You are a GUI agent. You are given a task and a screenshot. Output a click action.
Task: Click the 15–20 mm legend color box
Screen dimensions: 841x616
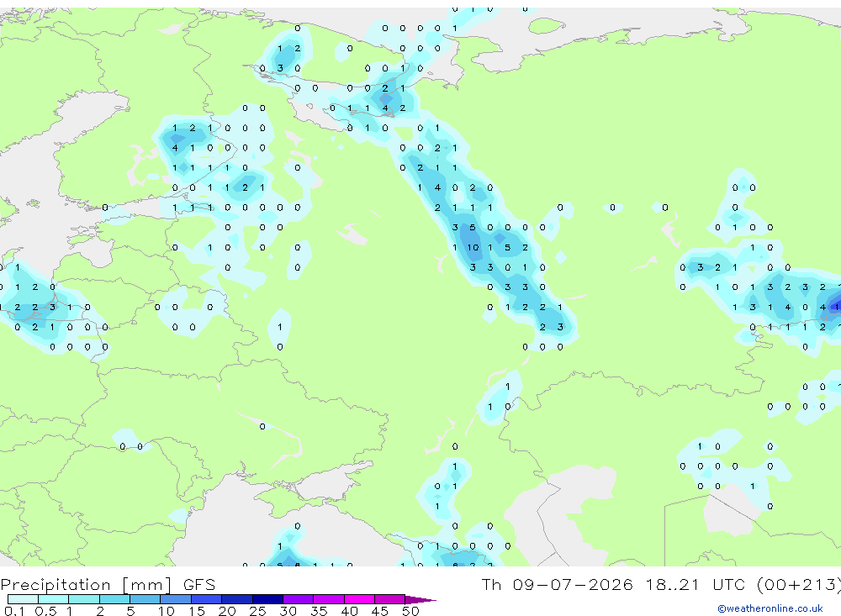[207, 599]
